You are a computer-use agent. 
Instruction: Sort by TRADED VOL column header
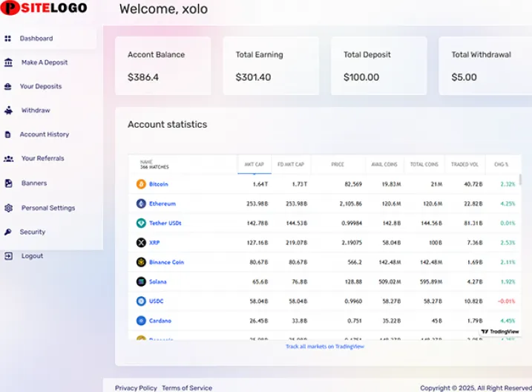(464, 165)
